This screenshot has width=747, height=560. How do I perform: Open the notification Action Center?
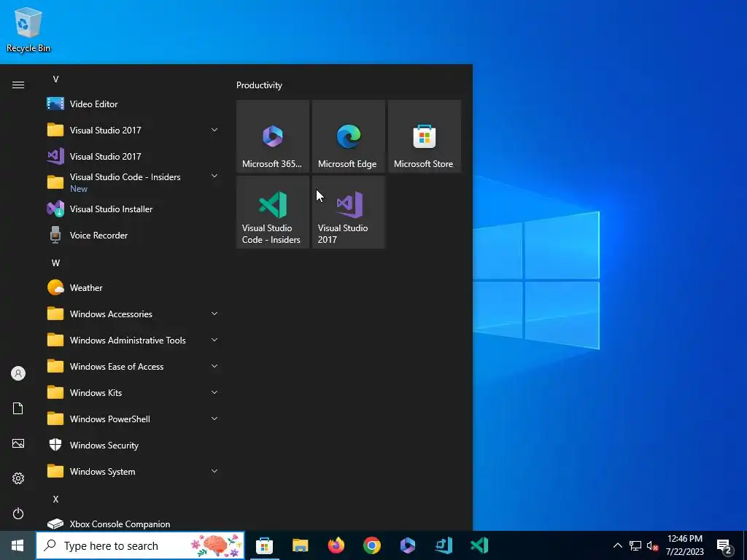(724, 546)
